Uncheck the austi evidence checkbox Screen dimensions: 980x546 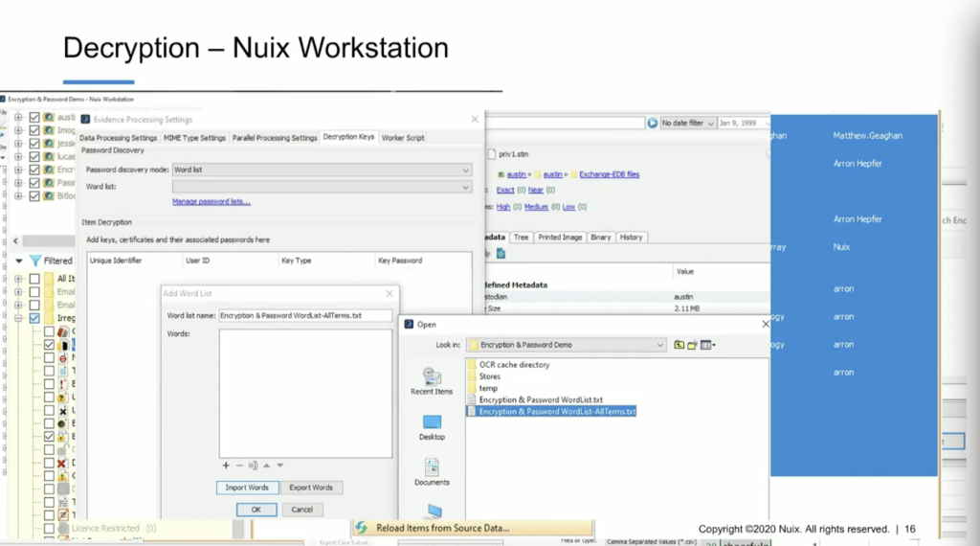coord(34,117)
